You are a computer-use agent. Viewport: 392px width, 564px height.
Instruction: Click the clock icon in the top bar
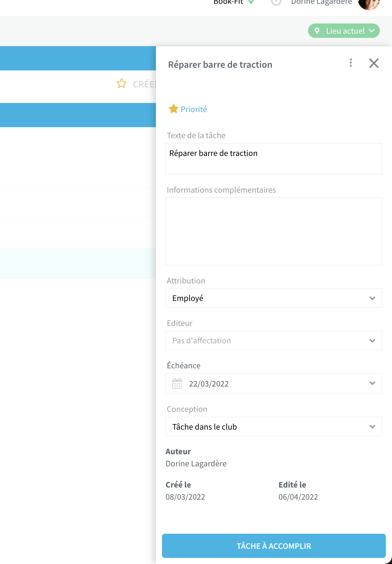[276, 2]
